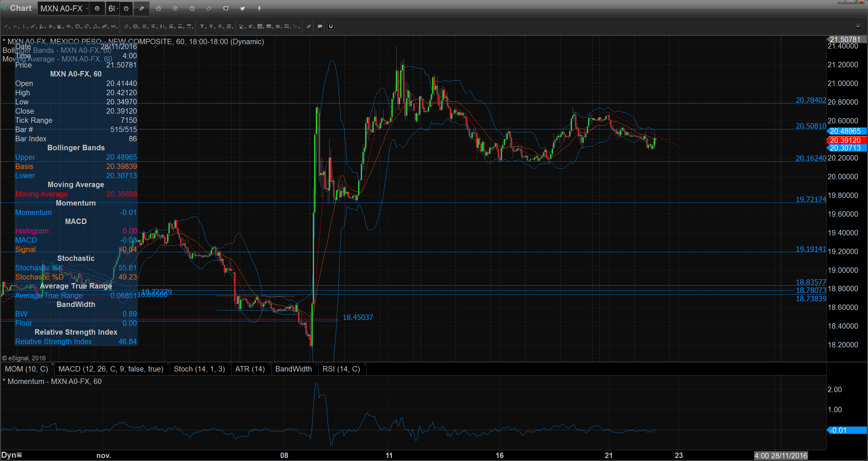Select the diamond shape drawing tool
Image resolution: width=868 pixels, height=461 pixels.
tap(87, 26)
